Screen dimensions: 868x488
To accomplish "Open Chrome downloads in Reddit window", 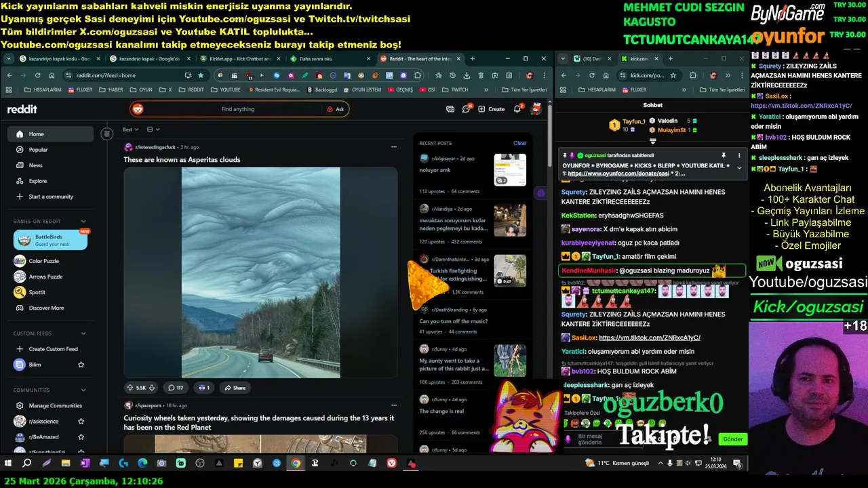I will [x=467, y=75].
